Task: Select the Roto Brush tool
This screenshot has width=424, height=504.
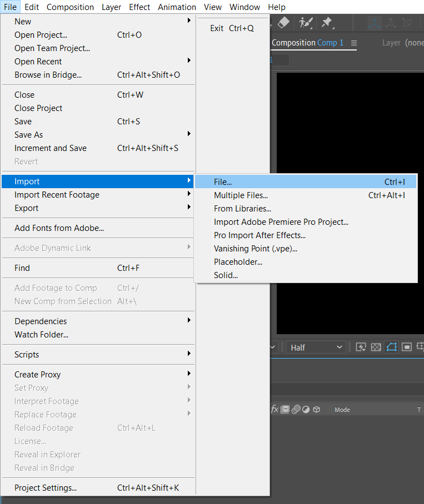Action: click(x=305, y=23)
